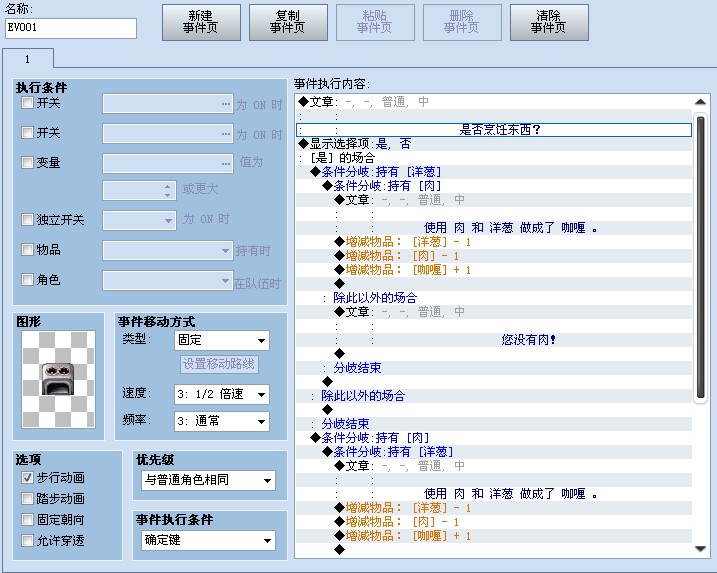This screenshot has width=717, height=573.
Task: Click the 复制事件页 button
Action: [288, 22]
